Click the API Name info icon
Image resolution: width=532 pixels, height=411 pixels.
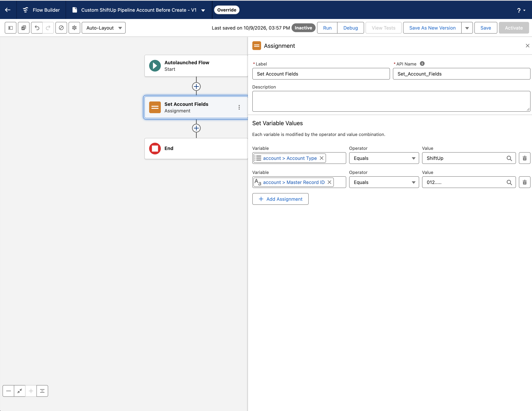pyautogui.click(x=422, y=64)
